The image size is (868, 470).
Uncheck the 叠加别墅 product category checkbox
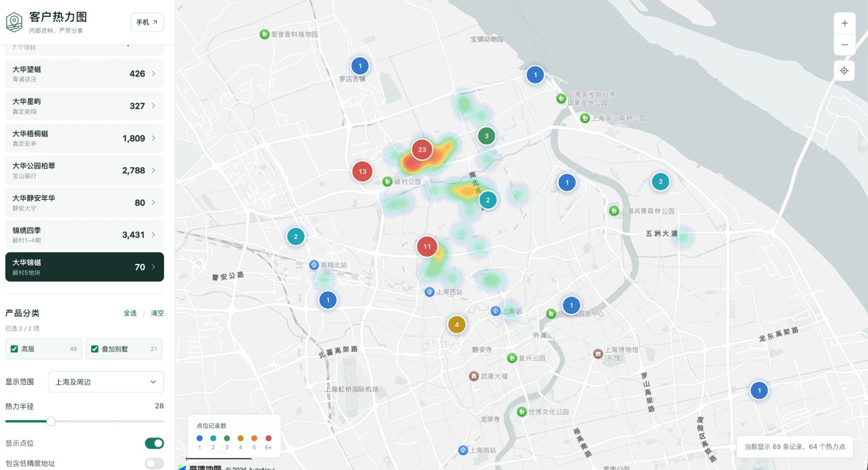click(95, 349)
